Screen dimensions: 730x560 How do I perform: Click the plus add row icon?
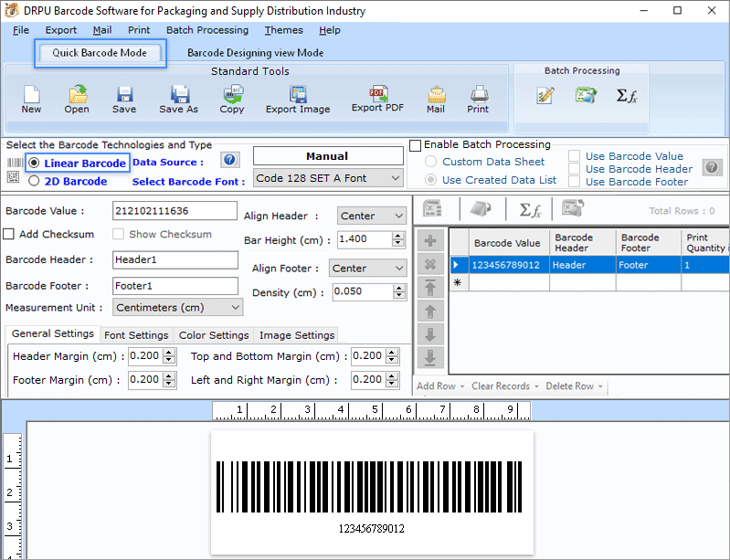pos(430,241)
